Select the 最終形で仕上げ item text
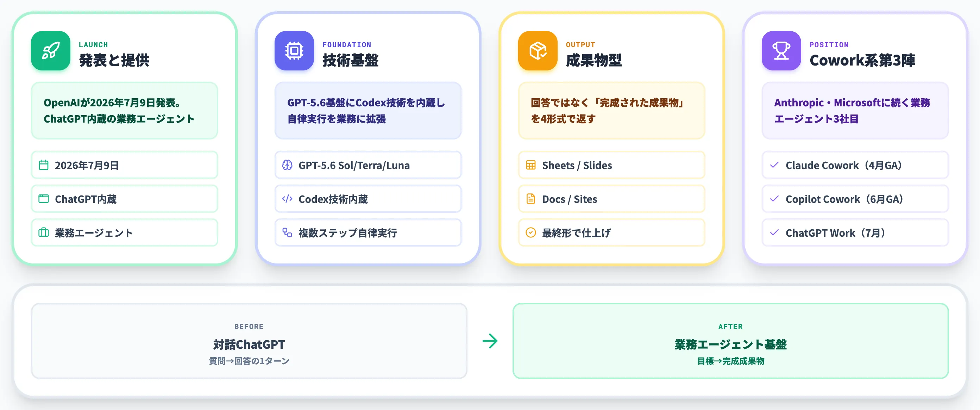The image size is (980, 410). tap(576, 232)
